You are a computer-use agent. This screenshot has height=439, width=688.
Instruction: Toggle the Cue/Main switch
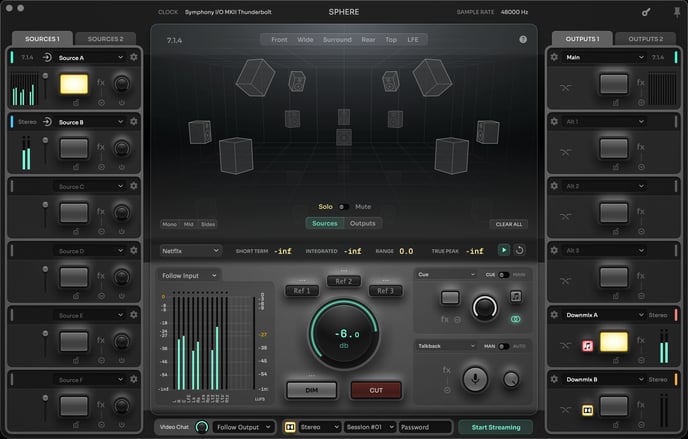coord(504,274)
